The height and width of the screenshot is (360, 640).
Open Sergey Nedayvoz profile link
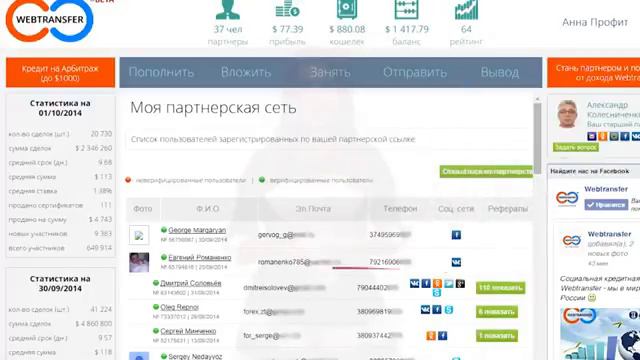click(195, 356)
